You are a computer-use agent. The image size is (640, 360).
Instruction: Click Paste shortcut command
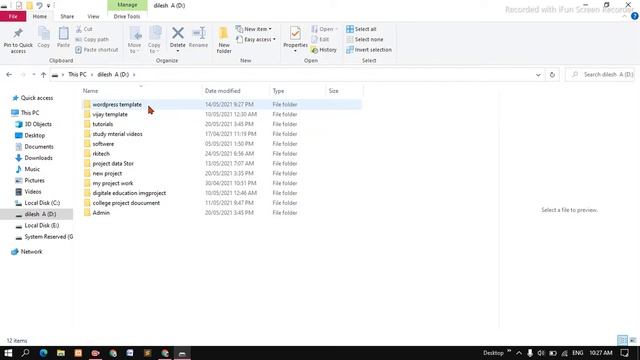(97, 50)
